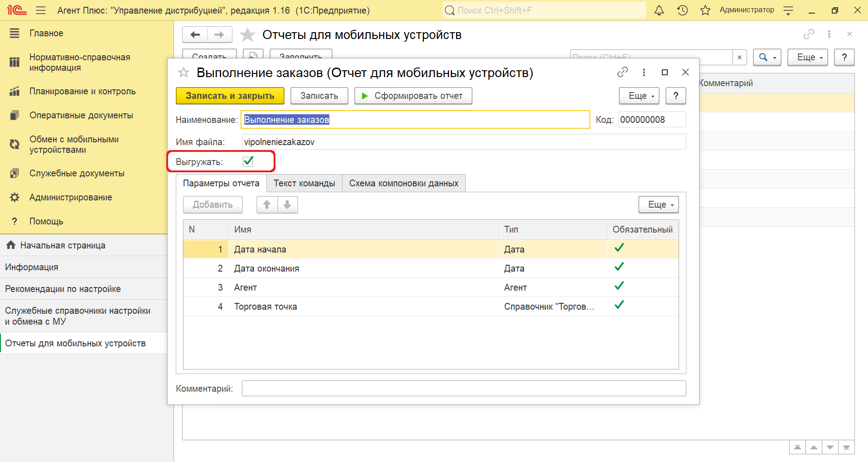This screenshot has width=868, height=462.
Task: Toggle Обязательный check for Дата начала
Action: pos(619,248)
